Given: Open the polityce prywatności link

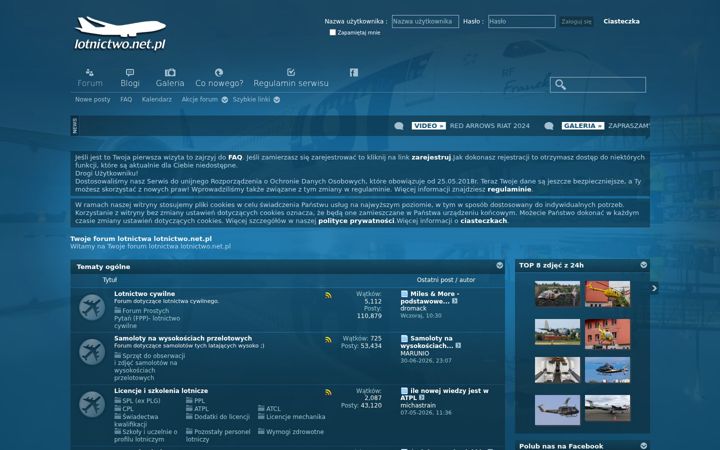Looking at the screenshot, I should click(x=356, y=221).
